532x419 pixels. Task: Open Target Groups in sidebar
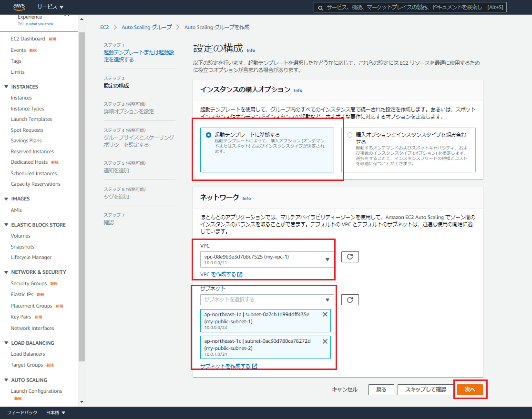pyautogui.click(x=27, y=365)
